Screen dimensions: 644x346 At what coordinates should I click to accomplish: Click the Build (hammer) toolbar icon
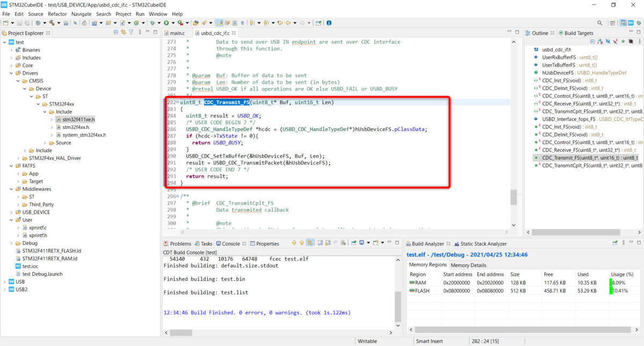pyautogui.click(x=52, y=23)
